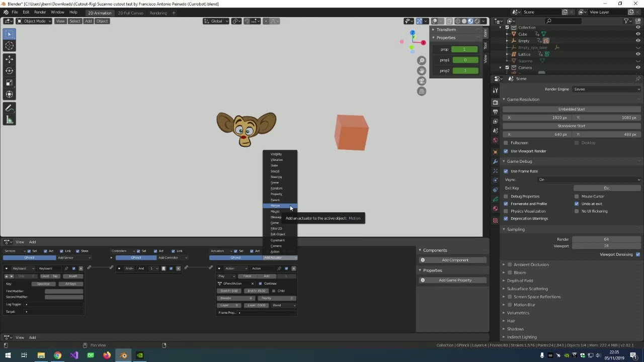The width and height of the screenshot is (644, 362).
Task: Choose the Move tool in viewport toolbar
Action: click(x=9, y=59)
